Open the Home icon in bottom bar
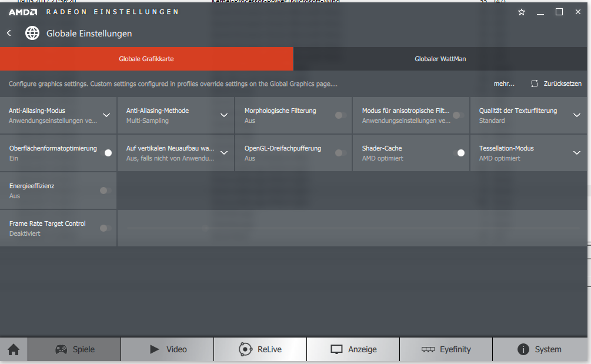 [14, 350]
